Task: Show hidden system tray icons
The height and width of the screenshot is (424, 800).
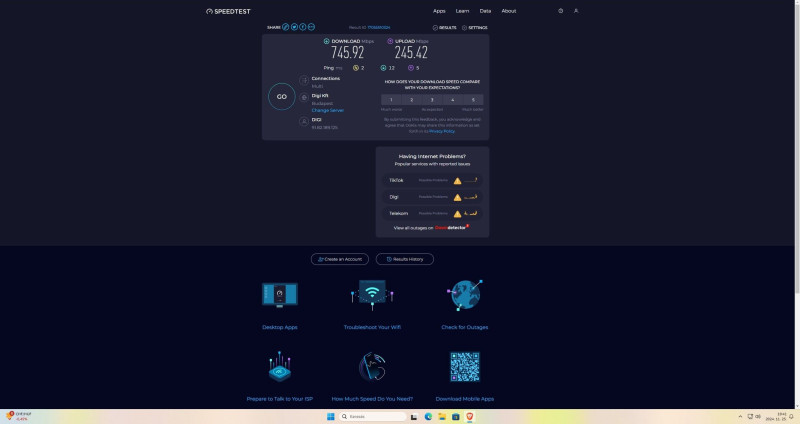Action: tap(740, 416)
